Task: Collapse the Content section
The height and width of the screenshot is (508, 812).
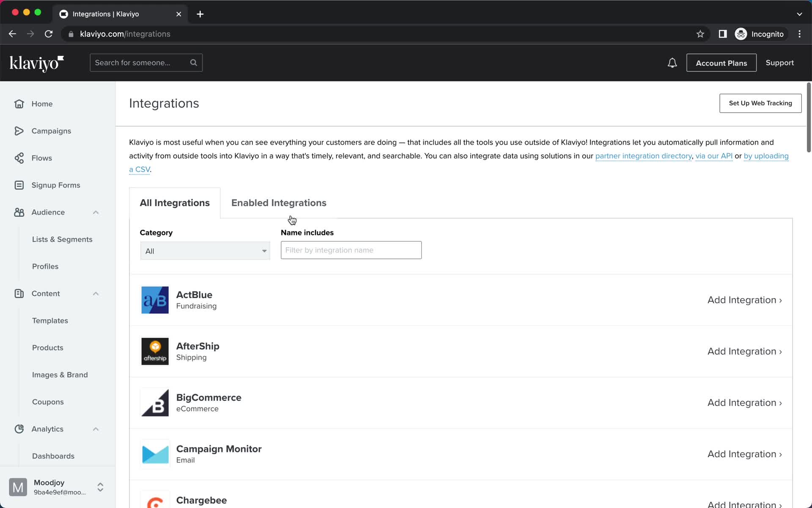Action: click(x=96, y=293)
